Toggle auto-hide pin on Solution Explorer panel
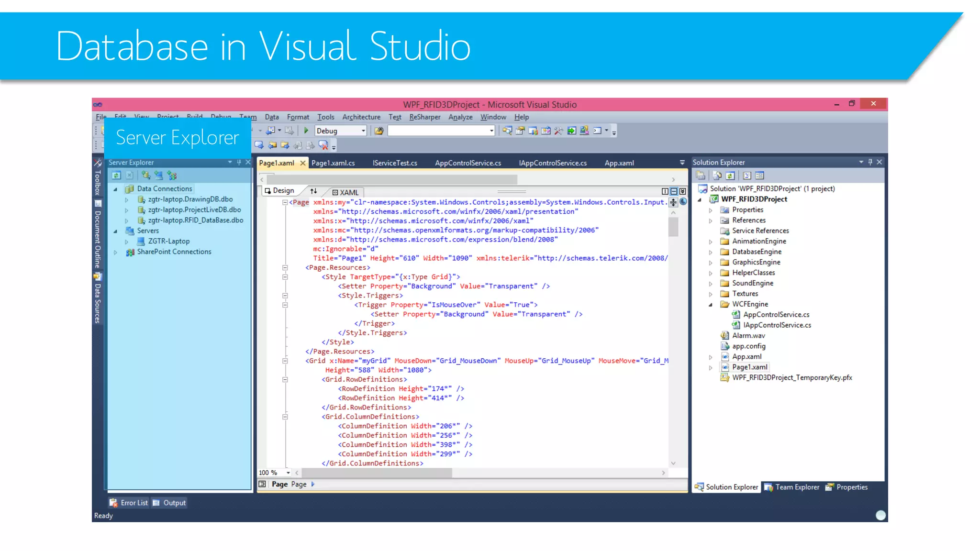This screenshot has width=980, height=551. click(x=870, y=162)
